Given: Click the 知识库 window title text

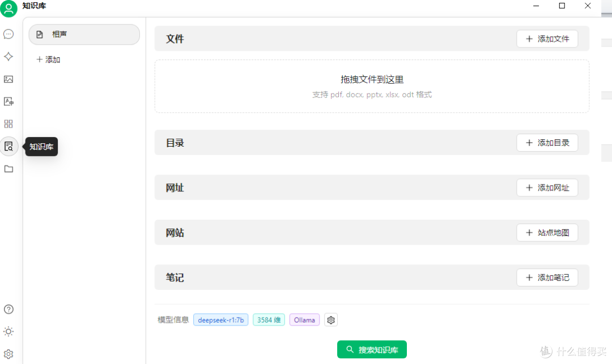Looking at the screenshot, I should coord(35,6).
